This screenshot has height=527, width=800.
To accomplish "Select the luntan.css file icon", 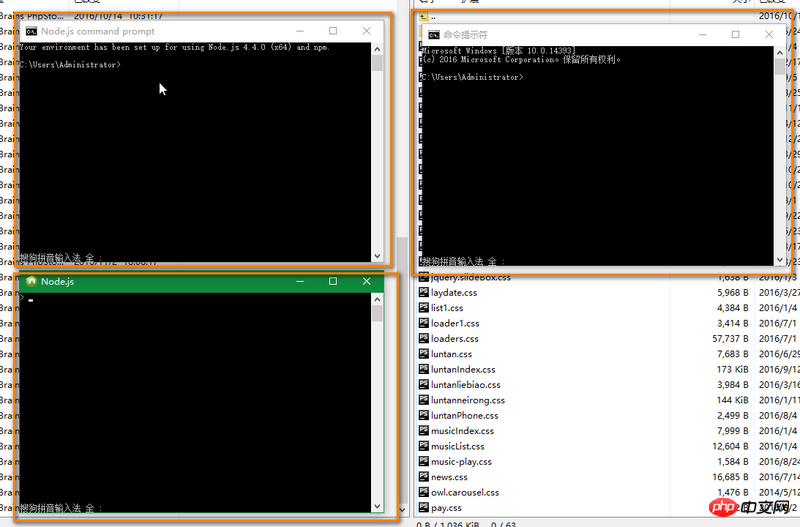I will coord(423,354).
